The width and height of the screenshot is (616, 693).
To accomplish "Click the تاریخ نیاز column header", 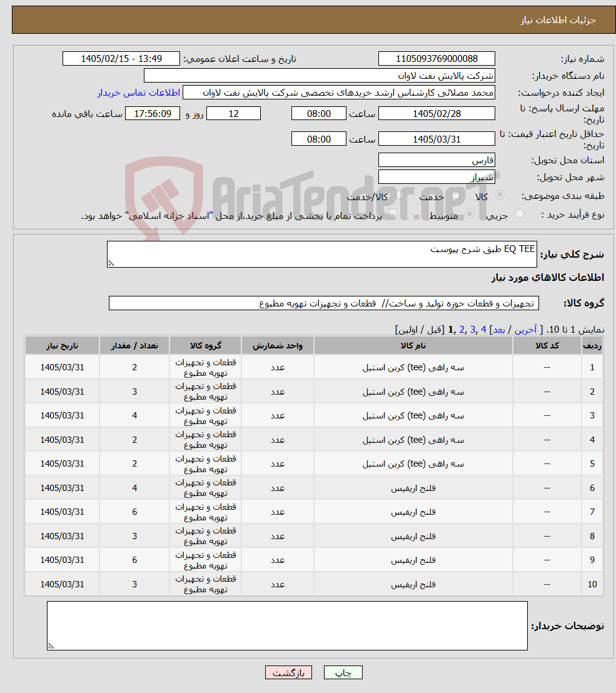I will click(62, 346).
